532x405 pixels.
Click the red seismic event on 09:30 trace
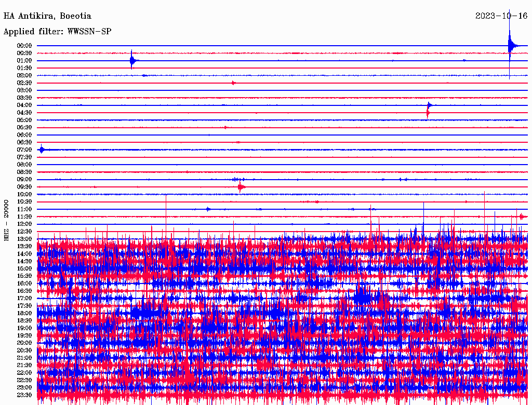click(x=240, y=187)
